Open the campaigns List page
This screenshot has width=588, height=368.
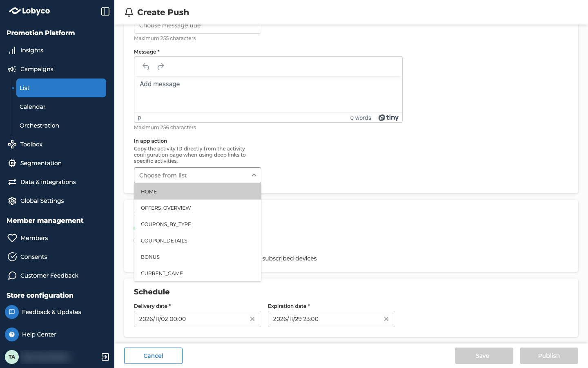click(x=61, y=88)
